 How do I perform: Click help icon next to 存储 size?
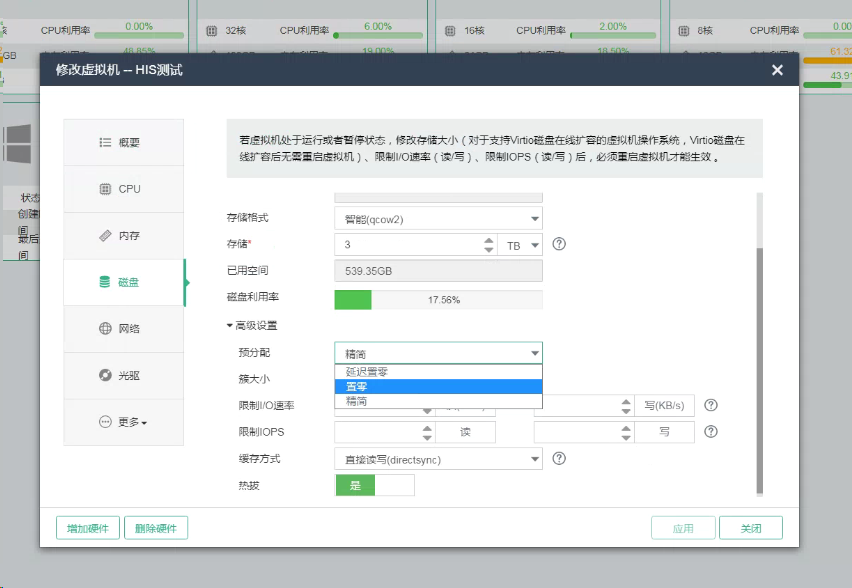[x=559, y=244]
